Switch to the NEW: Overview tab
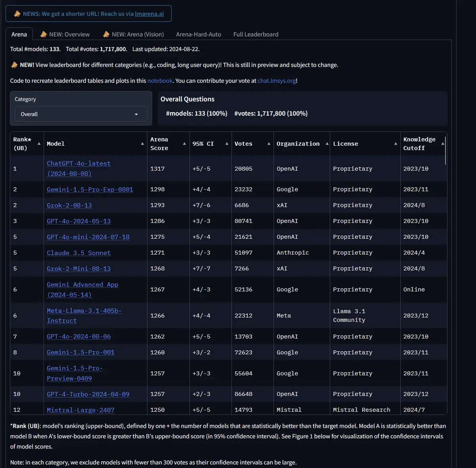The image size is (476, 468). pyautogui.click(x=65, y=34)
